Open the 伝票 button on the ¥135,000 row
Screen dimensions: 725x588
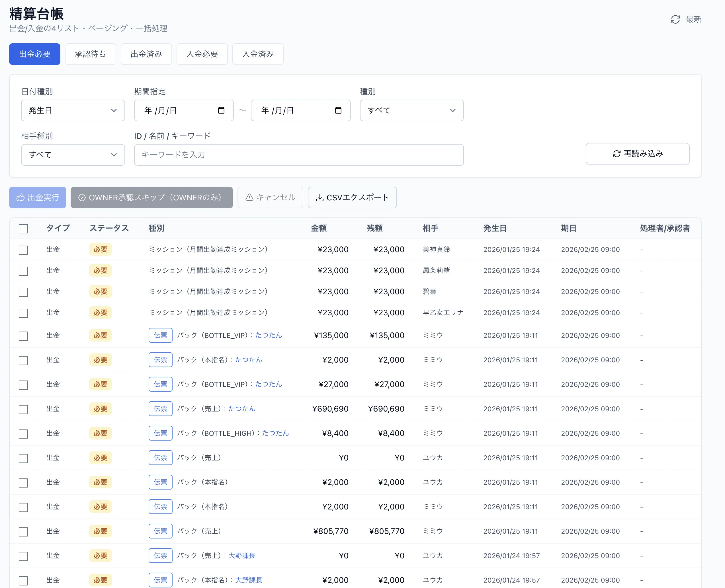click(x=160, y=335)
